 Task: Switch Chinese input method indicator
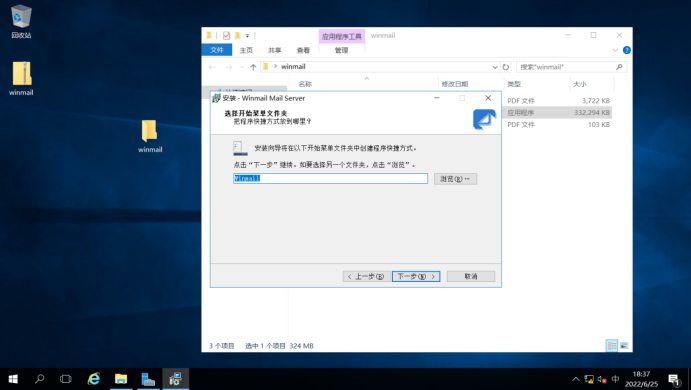pos(615,379)
